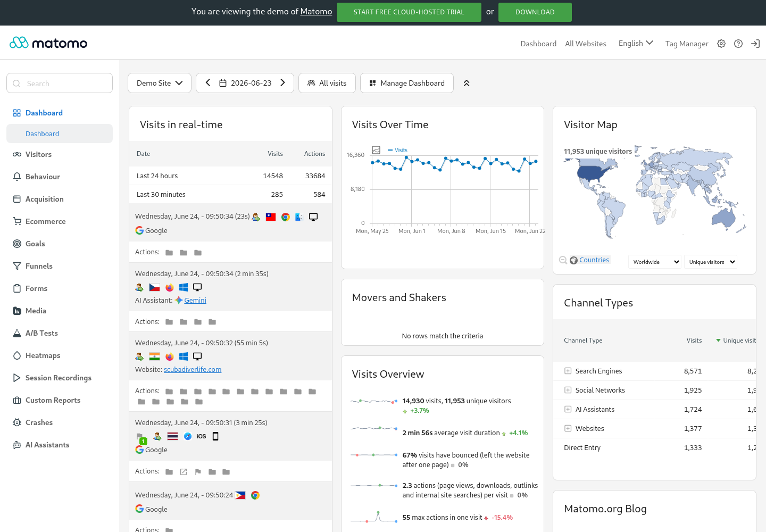Open the Behaviour sidebar menu
This screenshot has width=766, height=532.
click(x=60, y=177)
